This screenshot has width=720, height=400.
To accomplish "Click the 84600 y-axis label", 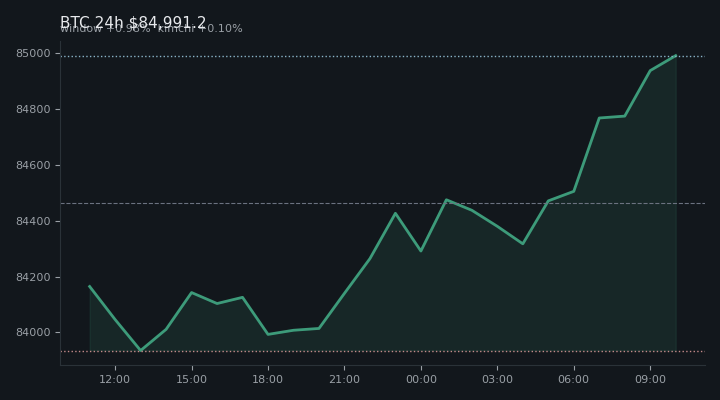I will [x=33, y=165].
